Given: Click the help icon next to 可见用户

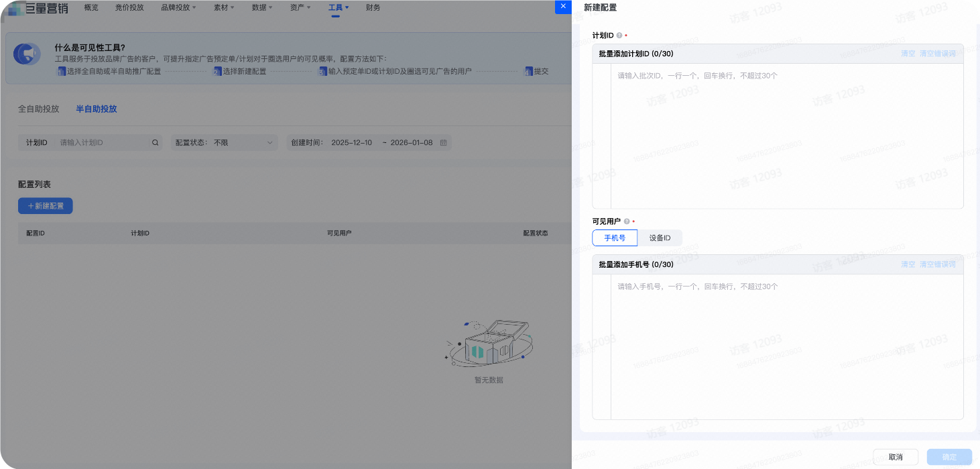Looking at the screenshot, I should tap(627, 221).
